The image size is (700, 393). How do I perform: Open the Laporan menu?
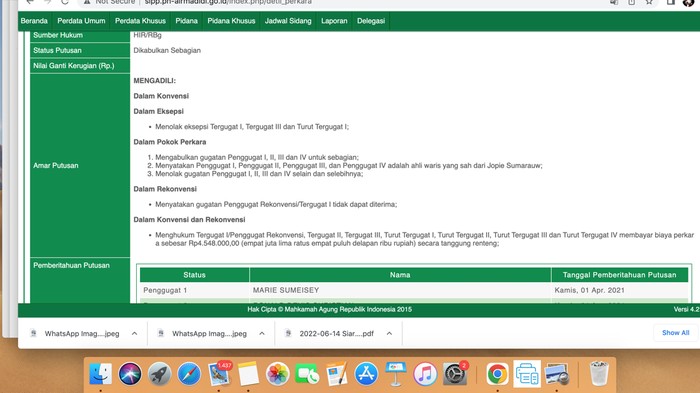[x=334, y=21]
